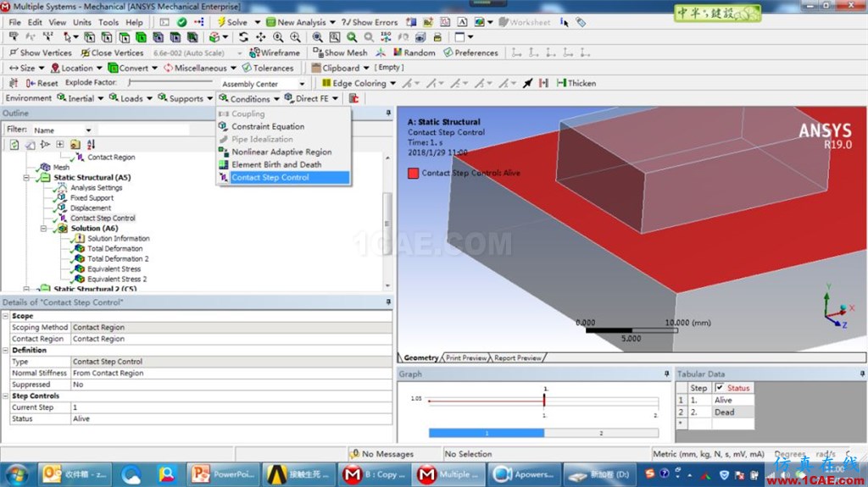This screenshot has width=868, height=487.
Task: Select Displacement tree item
Action: click(90, 208)
